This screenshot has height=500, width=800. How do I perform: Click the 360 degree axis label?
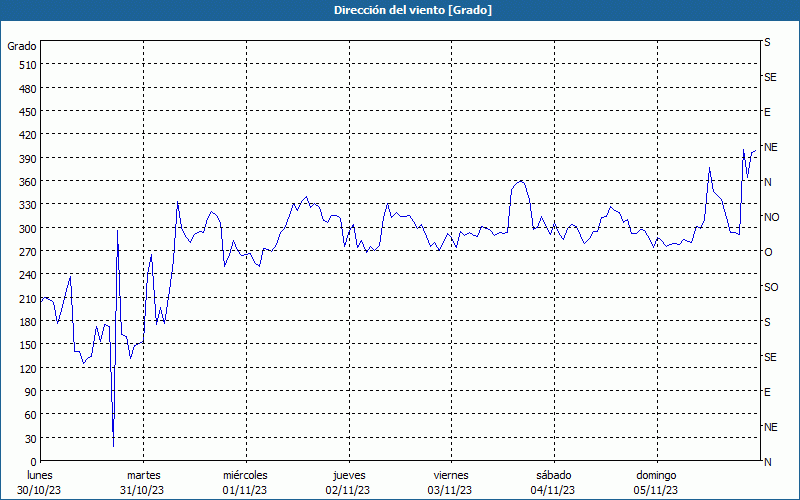point(28,182)
